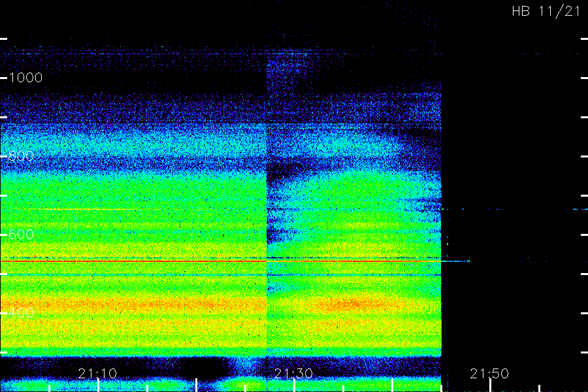588x392 pixels.
Task: Click the 21:50 time axis label
Action: 489,373
